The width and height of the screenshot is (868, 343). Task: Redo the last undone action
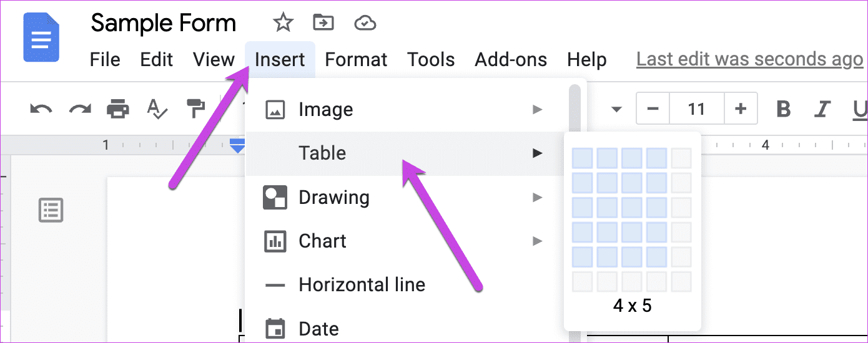coord(80,109)
